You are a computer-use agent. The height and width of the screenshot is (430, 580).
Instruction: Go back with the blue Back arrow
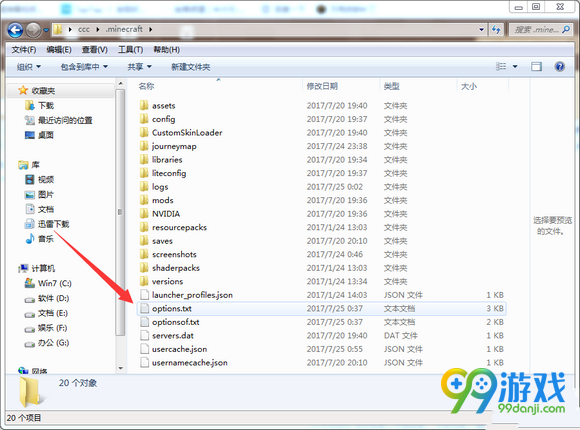pyautogui.click(x=15, y=30)
